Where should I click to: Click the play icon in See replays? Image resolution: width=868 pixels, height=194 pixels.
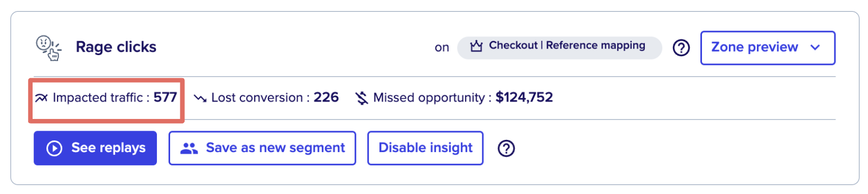[x=55, y=148]
